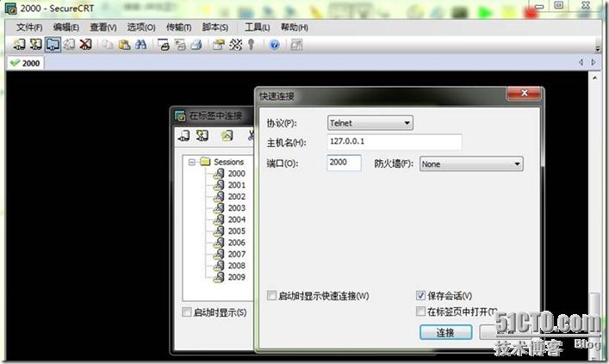This screenshot has width=609, height=364.
Task: Tick the 启动时显示(S) checkbox
Action: 186,312
